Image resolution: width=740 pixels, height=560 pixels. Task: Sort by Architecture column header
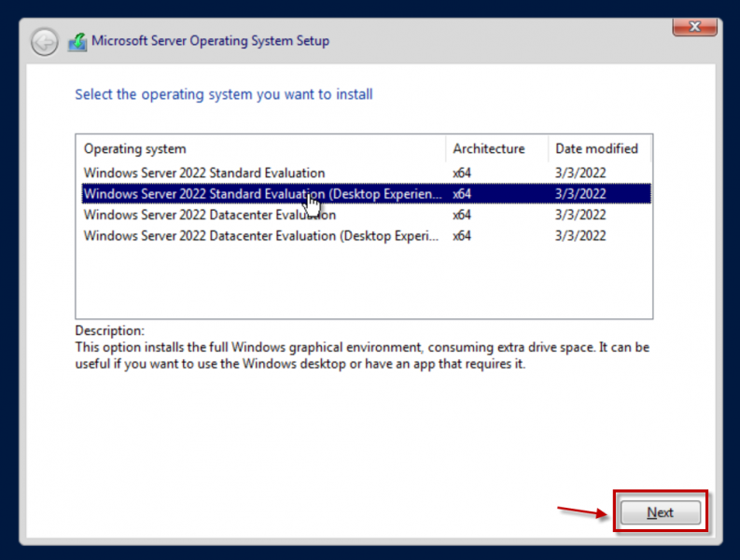[497, 148]
